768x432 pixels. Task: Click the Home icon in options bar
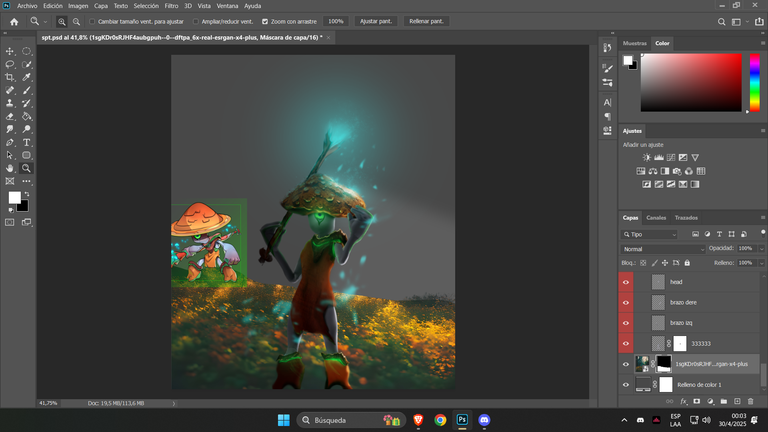click(14, 22)
